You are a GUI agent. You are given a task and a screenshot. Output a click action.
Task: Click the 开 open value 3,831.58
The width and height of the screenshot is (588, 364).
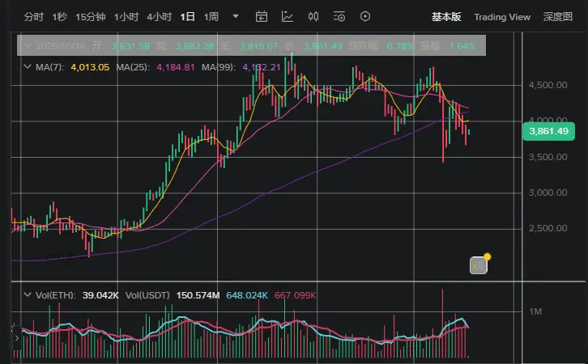(x=130, y=46)
